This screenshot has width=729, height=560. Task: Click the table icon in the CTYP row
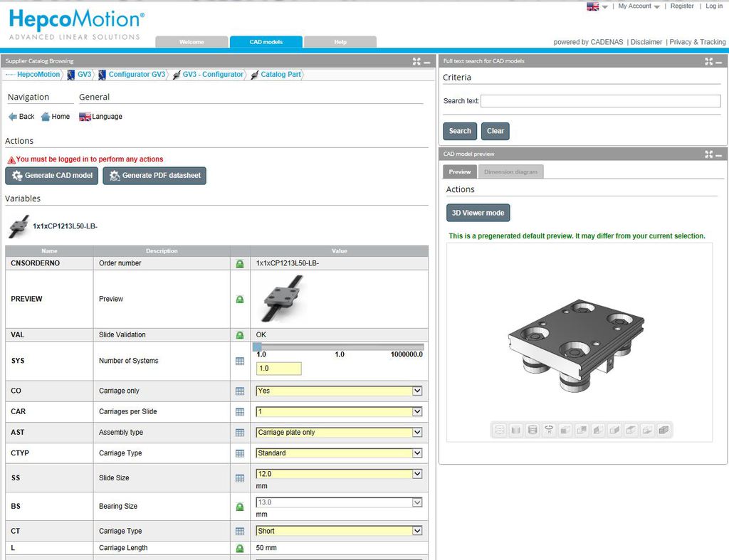click(x=240, y=453)
